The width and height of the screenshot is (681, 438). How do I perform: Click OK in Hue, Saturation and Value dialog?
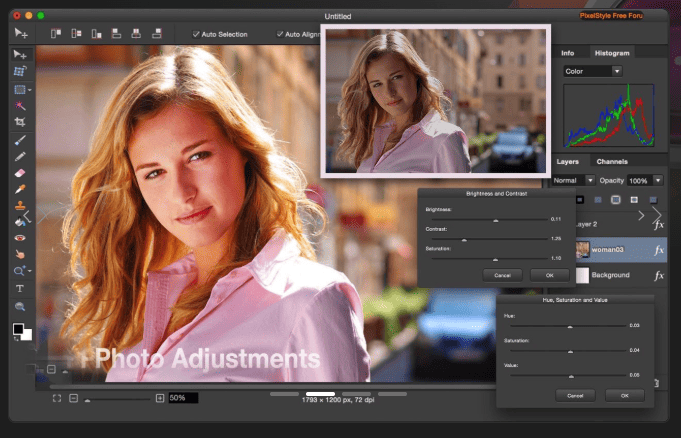point(625,396)
